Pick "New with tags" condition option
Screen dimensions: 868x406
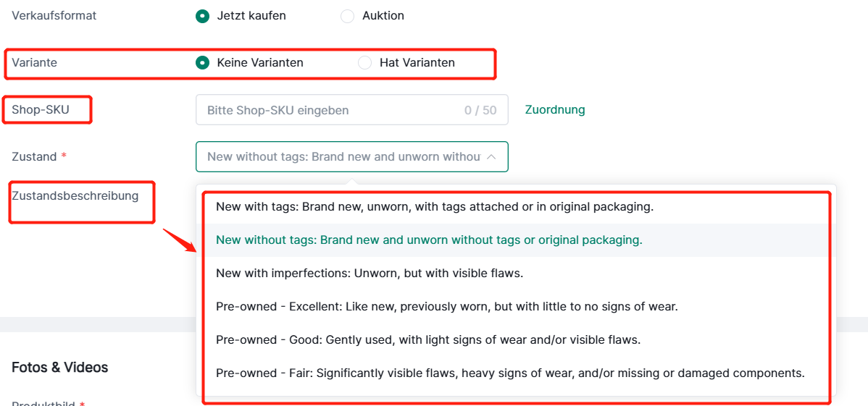click(435, 206)
